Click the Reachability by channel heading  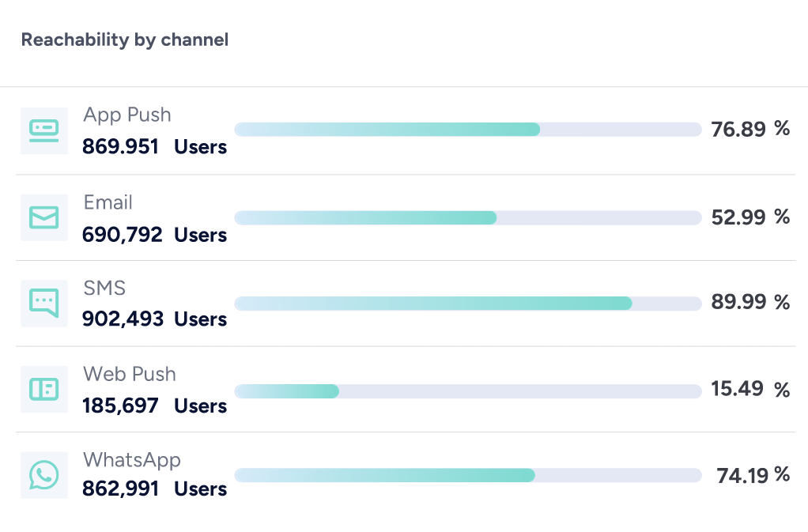click(x=124, y=40)
